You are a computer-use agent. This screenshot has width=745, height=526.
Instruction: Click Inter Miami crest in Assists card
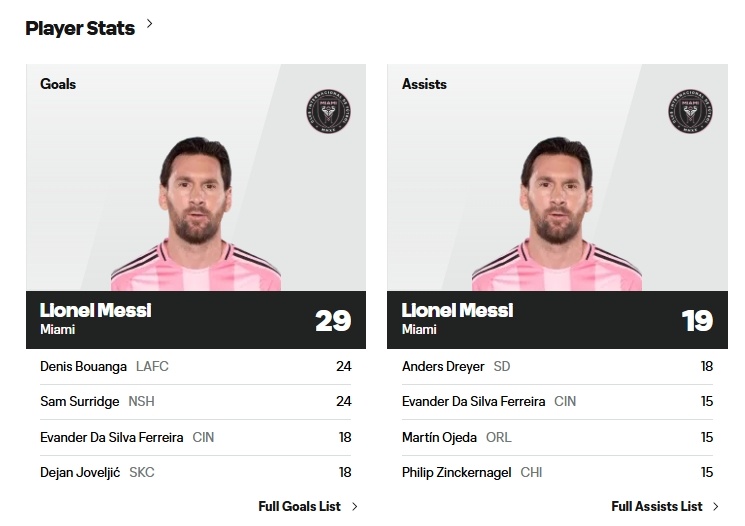point(688,115)
